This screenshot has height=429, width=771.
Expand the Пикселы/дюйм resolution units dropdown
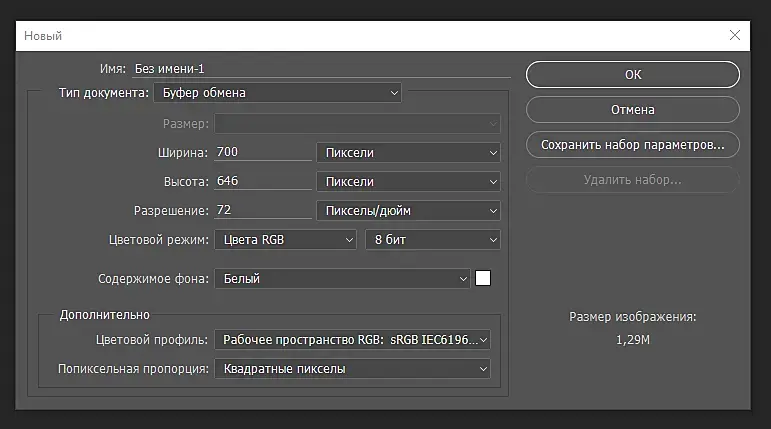407,210
